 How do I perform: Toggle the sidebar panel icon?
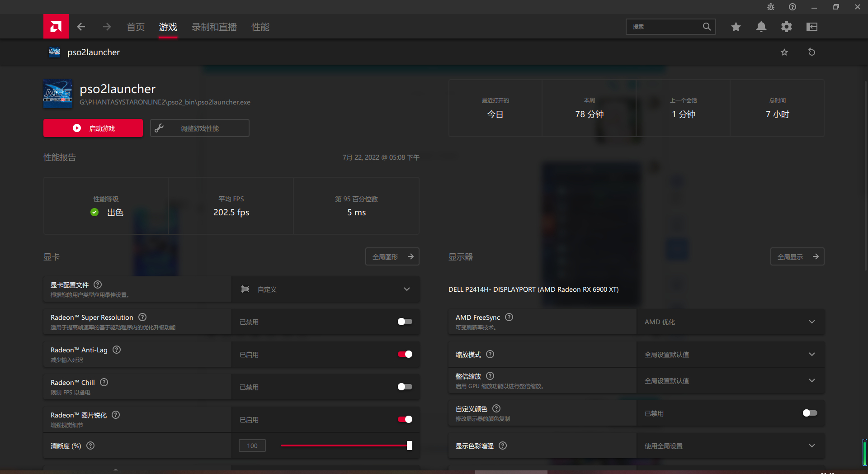point(812,27)
